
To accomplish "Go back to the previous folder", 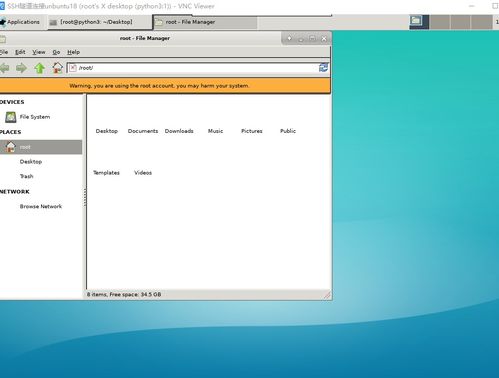I will point(4,68).
